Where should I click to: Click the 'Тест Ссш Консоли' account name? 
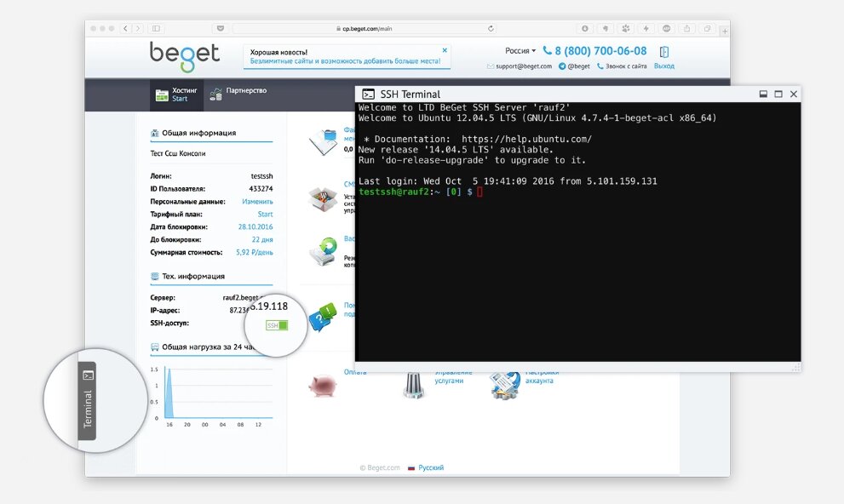[178, 154]
